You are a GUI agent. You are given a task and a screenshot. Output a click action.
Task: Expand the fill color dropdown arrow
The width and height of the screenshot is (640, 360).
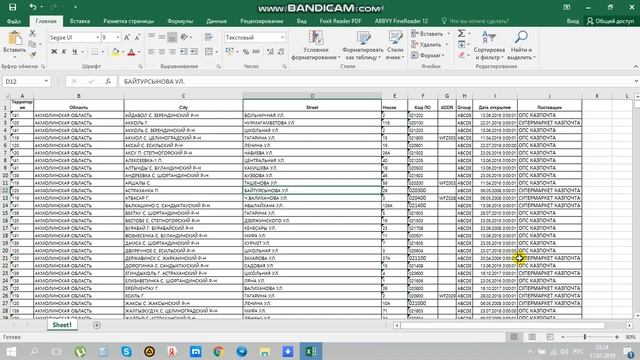point(122,52)
